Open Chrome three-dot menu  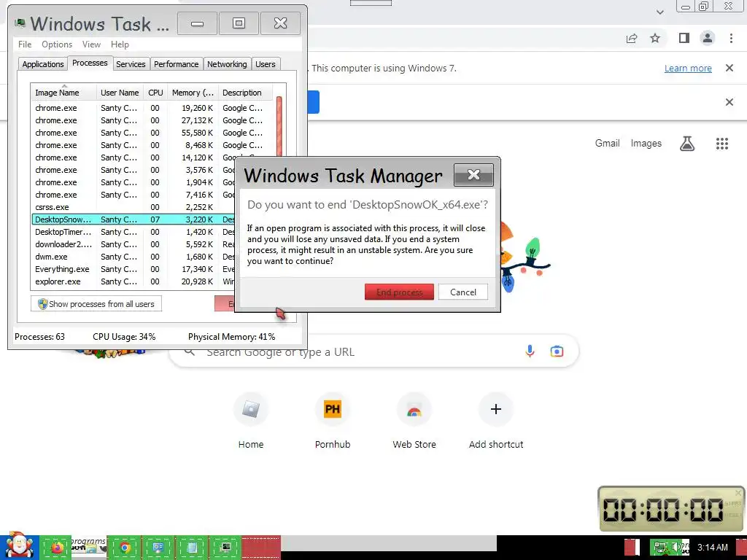[731, 38]
